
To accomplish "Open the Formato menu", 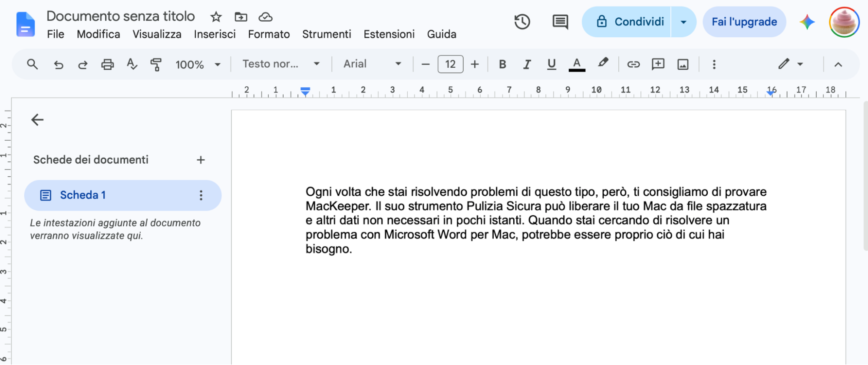I will tap(269, 34).
